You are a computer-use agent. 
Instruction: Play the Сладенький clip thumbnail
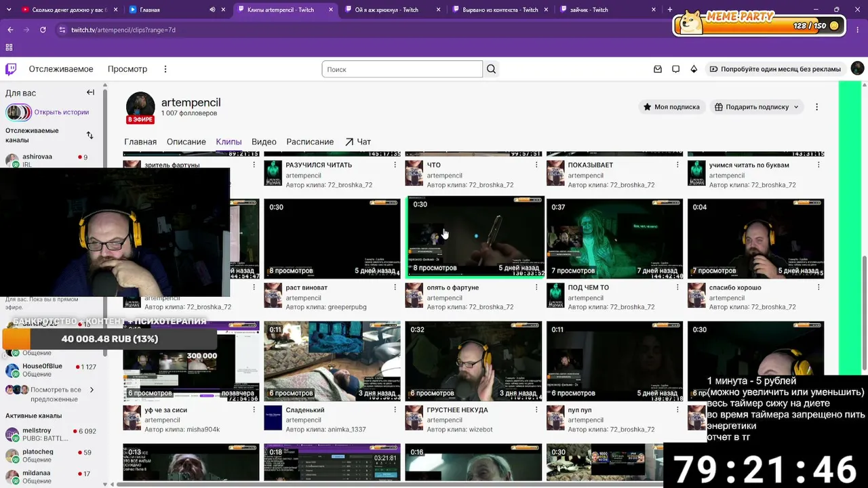pyautogui.click(x=332, y=361)
